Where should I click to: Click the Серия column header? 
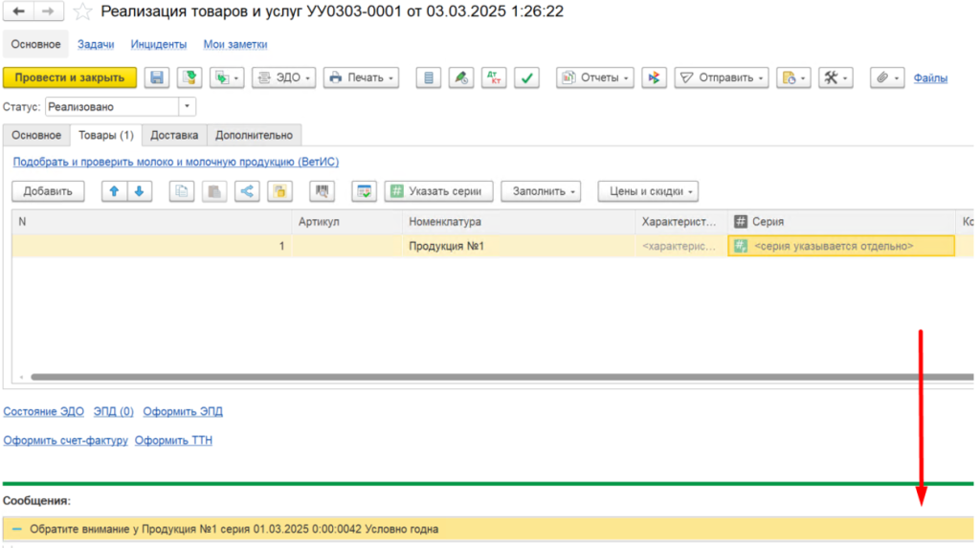(x=842, y=222)
